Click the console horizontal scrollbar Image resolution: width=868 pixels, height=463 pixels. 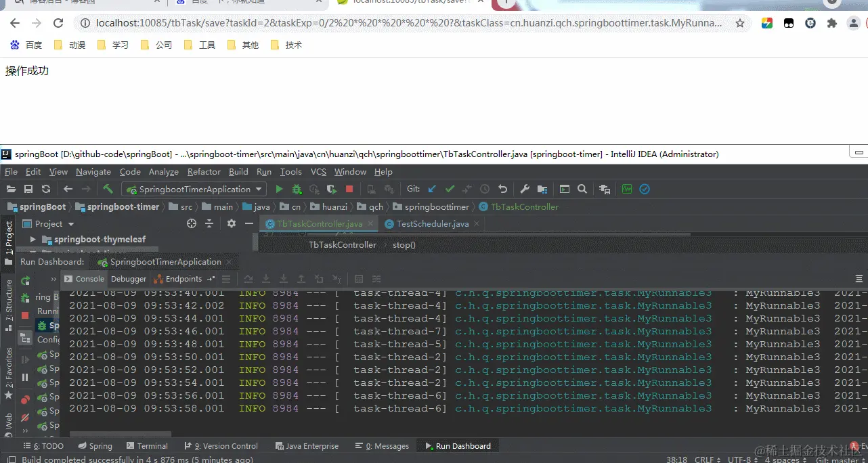click(x=121, y=434)
